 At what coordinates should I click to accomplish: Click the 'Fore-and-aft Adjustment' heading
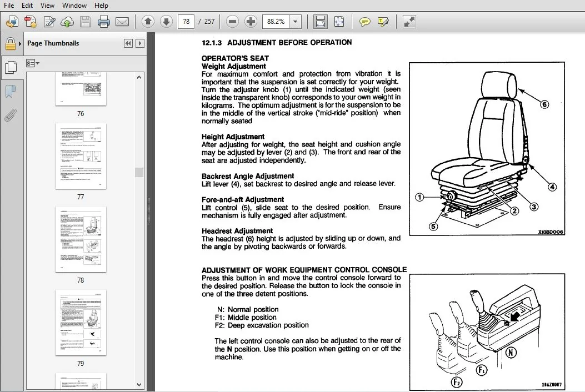click(243, 199)
